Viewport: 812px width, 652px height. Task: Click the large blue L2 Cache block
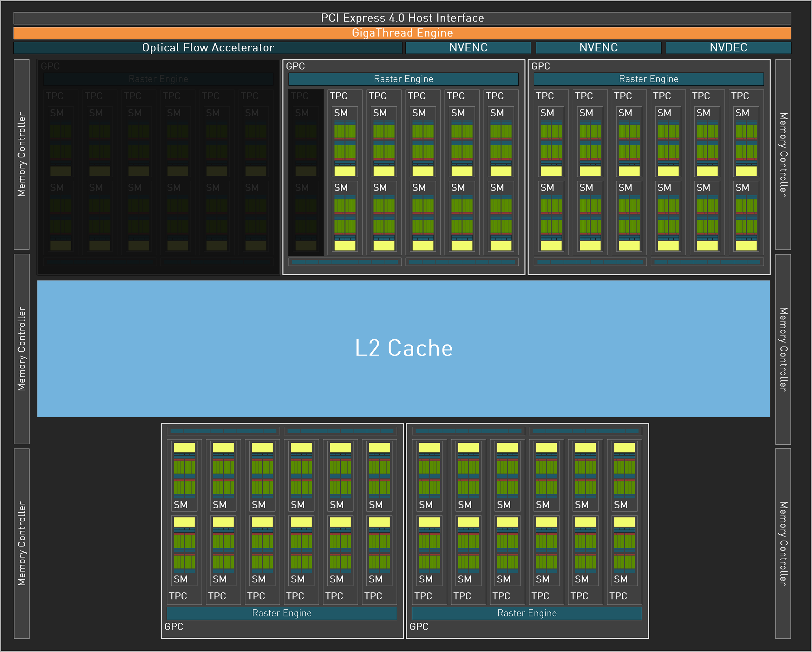click(404, 348)
